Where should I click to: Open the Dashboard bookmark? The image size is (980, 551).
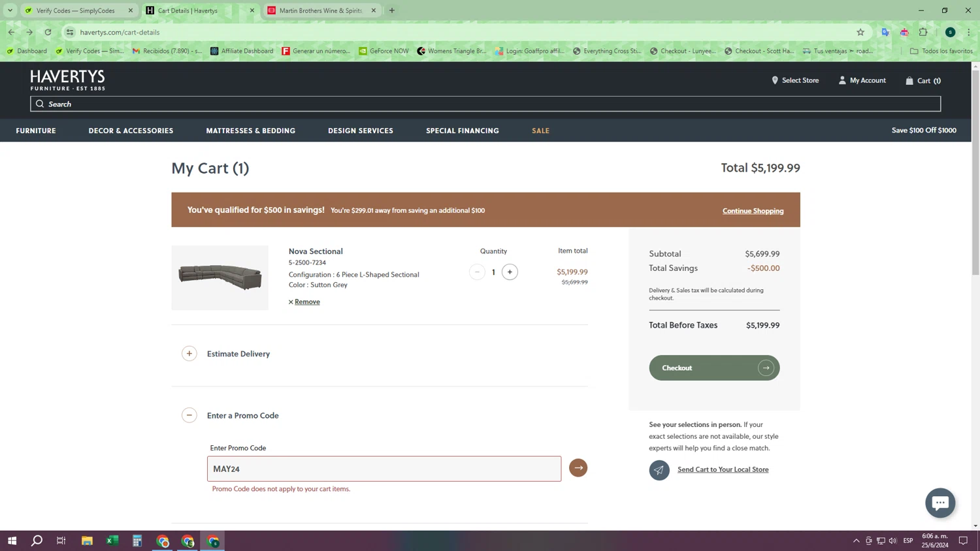click(27, 51)
